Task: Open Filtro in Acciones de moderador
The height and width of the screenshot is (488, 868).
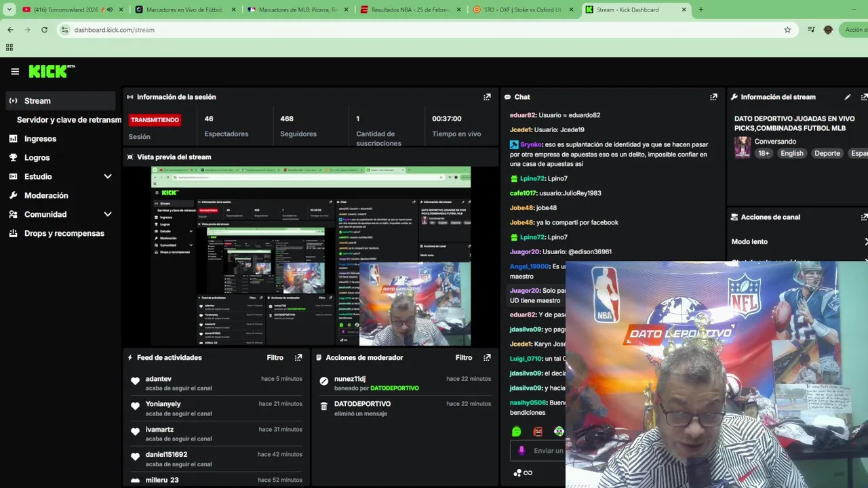Action: [x=464, y=357]
